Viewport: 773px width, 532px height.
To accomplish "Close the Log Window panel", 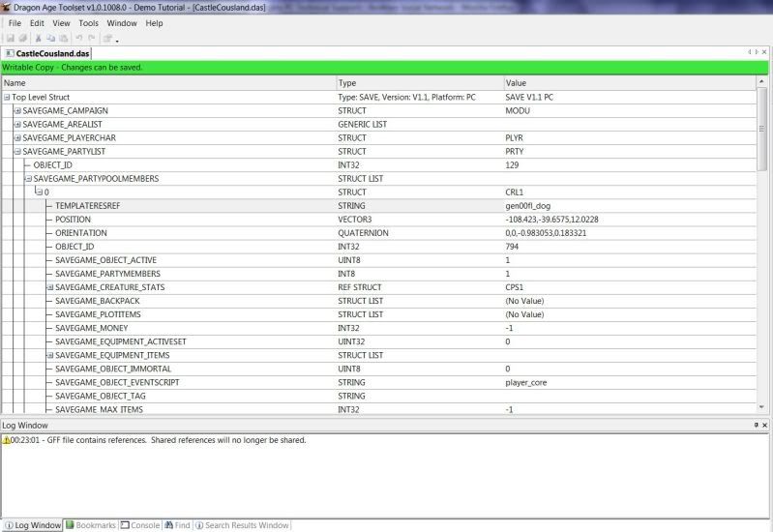I will 764,425.
